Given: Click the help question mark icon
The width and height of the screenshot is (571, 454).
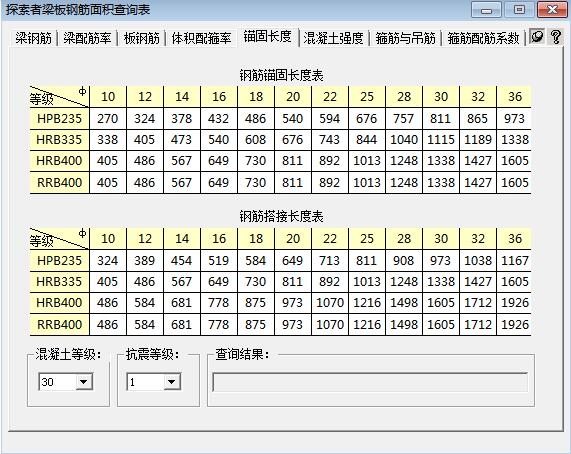Looking at the screenshot, I should coord(556,37).
